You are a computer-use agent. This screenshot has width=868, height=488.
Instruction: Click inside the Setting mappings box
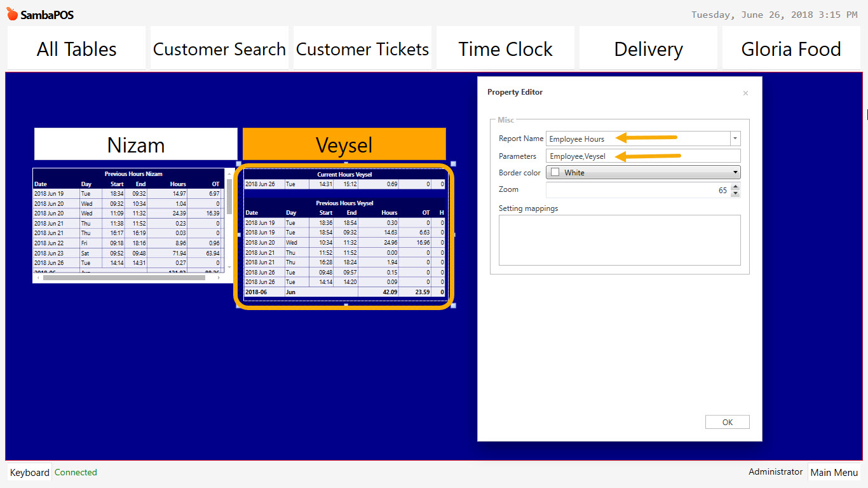tap(619, 241)
